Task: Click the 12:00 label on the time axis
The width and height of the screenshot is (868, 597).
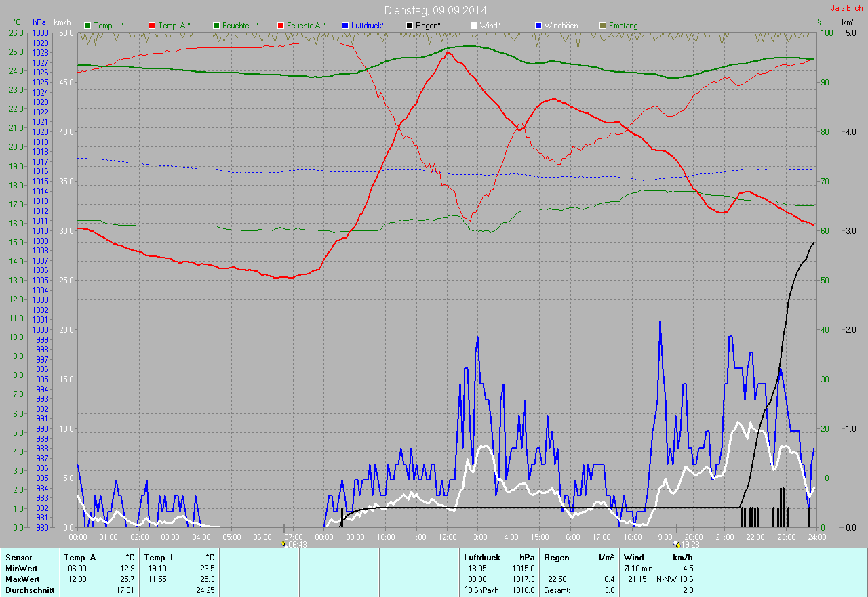Action: click(x=448, y=537)
